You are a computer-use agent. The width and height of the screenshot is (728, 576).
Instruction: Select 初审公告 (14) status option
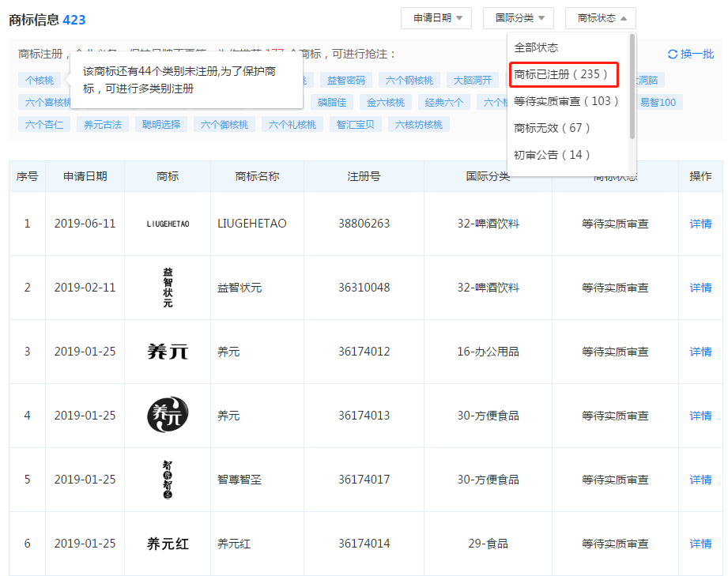(x=552, y=155)
